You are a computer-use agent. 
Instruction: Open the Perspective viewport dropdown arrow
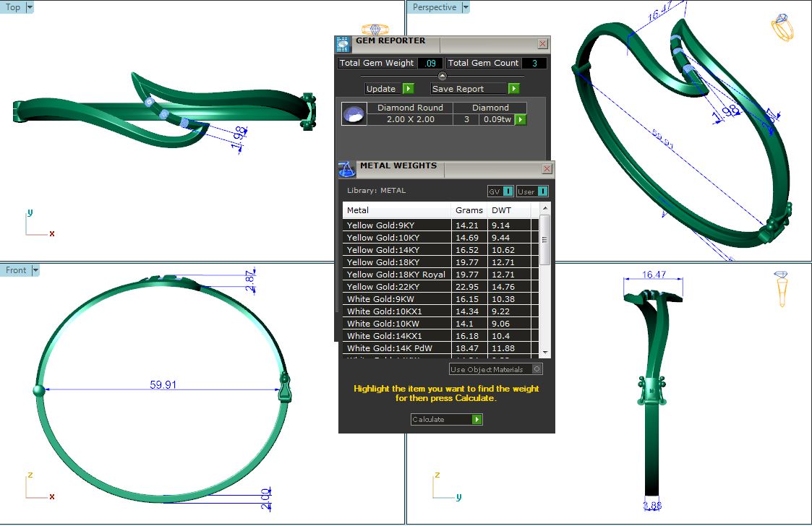(466, 7)
